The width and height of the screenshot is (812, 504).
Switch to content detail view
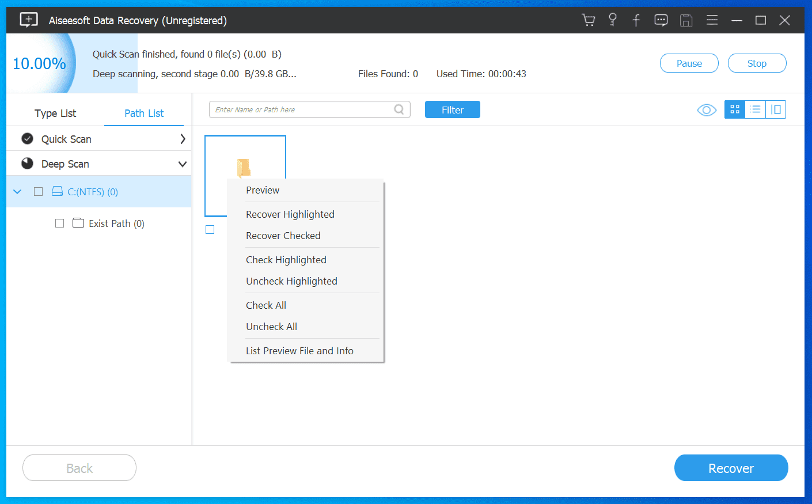[776, 109]
